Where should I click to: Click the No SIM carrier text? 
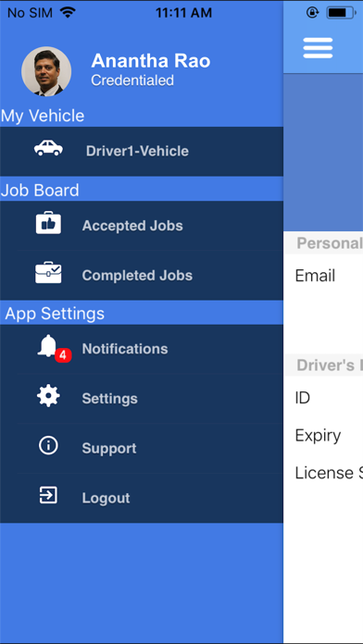coord(30,13)
